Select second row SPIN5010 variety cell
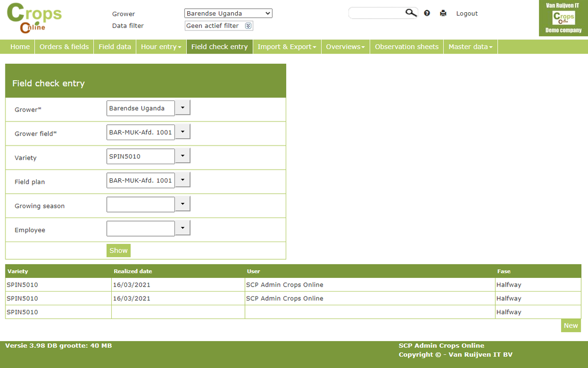588x368 pixels. click(58, 298)
